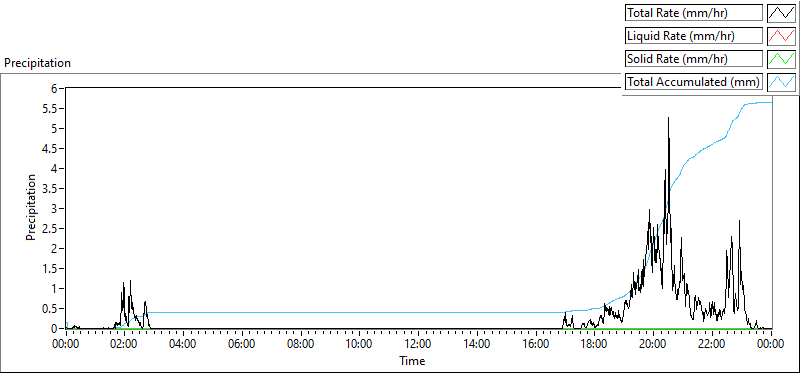Click the Solid Rate green line icon

781,59
